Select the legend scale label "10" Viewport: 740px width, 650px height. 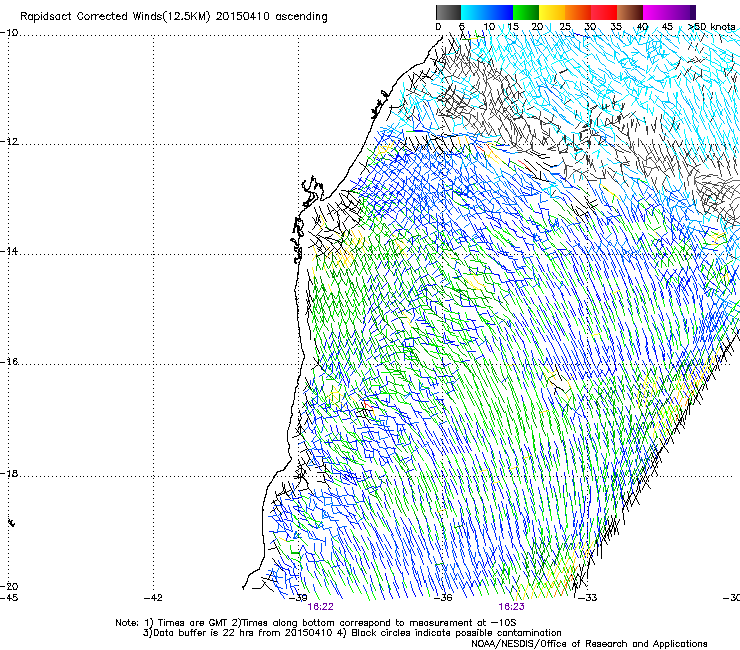(489, 27)
